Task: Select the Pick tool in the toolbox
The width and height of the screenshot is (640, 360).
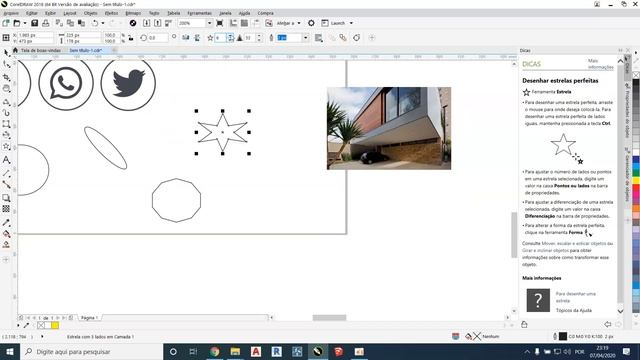Action: 7,53
